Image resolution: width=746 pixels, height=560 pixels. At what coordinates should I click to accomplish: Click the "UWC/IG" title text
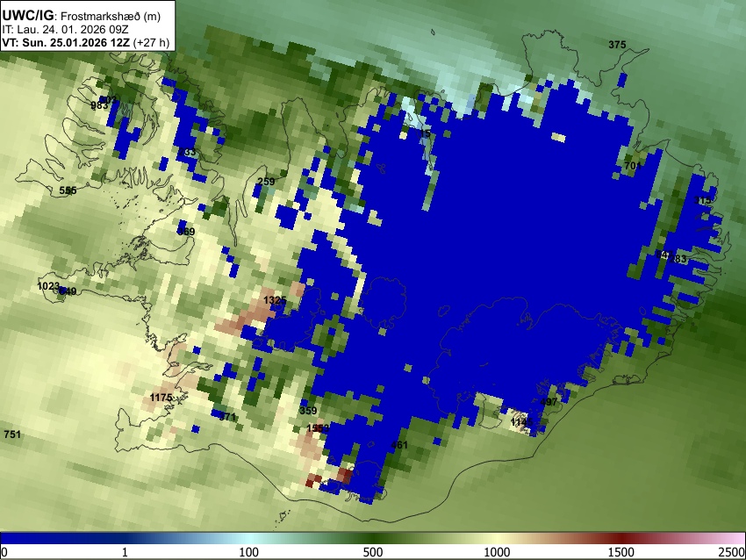(28, 16)
